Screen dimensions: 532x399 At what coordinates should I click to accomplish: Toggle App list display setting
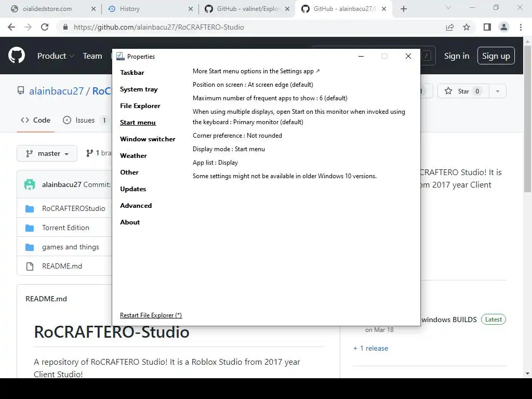(x=215, y=163)
